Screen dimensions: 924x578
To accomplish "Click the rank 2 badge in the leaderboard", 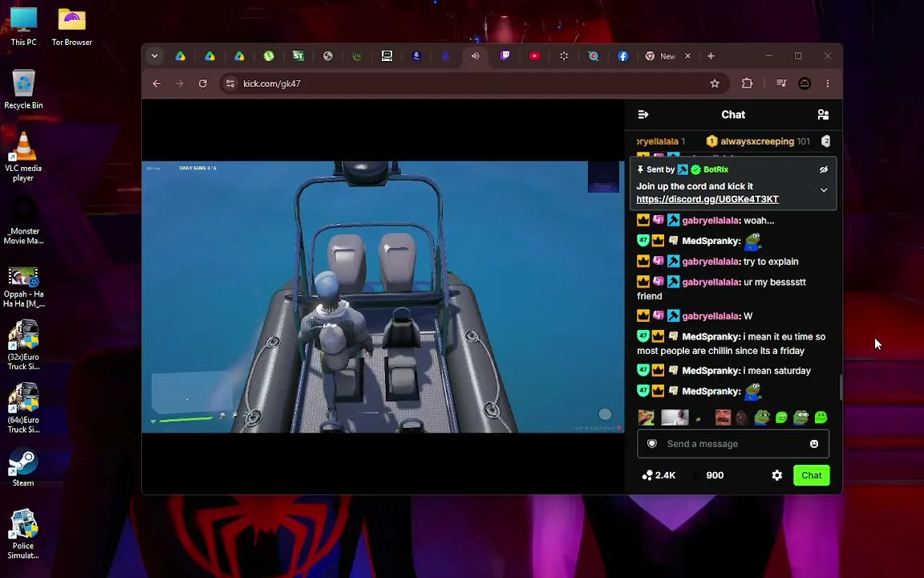I will pos(825,141).
